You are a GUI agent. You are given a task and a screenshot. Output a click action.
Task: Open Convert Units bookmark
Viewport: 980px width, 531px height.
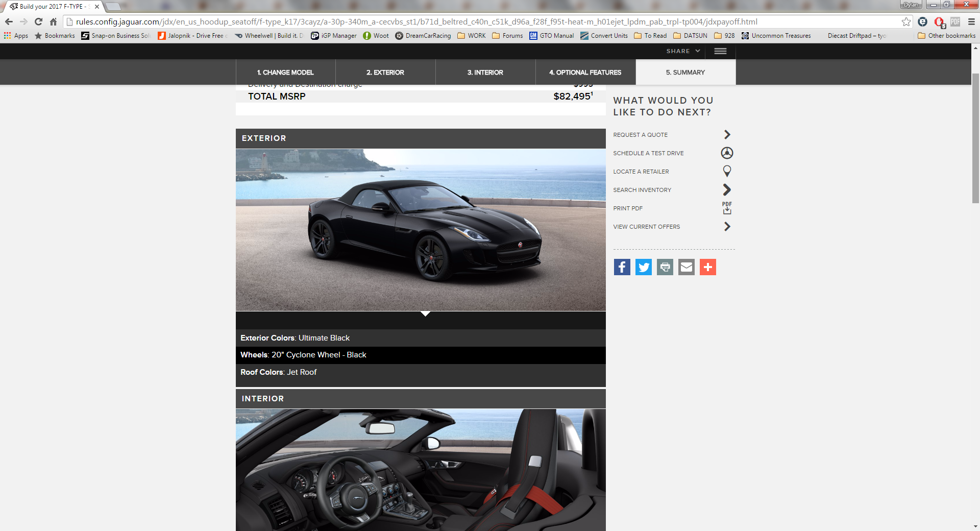pyautogui.click(x=604, y=36)
